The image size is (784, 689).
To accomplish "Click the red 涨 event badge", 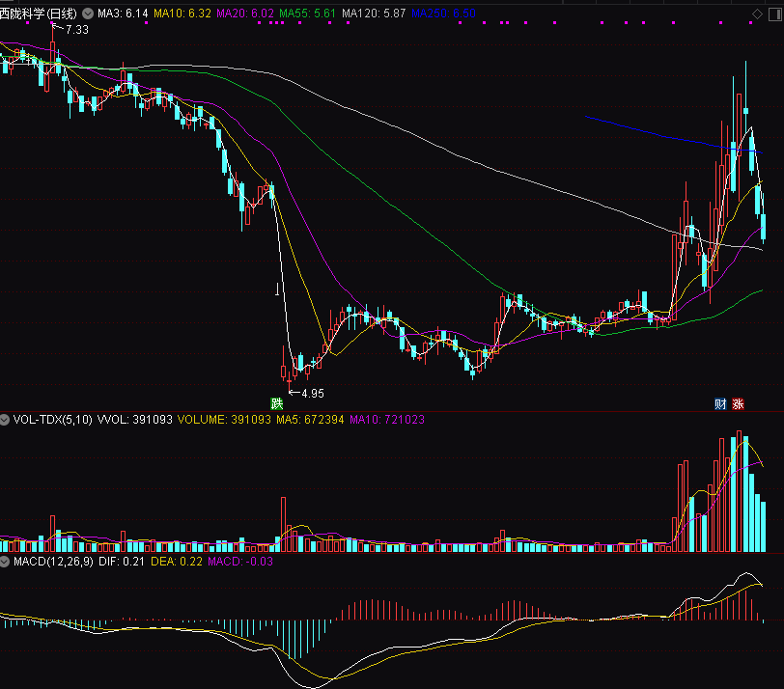I will [x=739, y=404].
